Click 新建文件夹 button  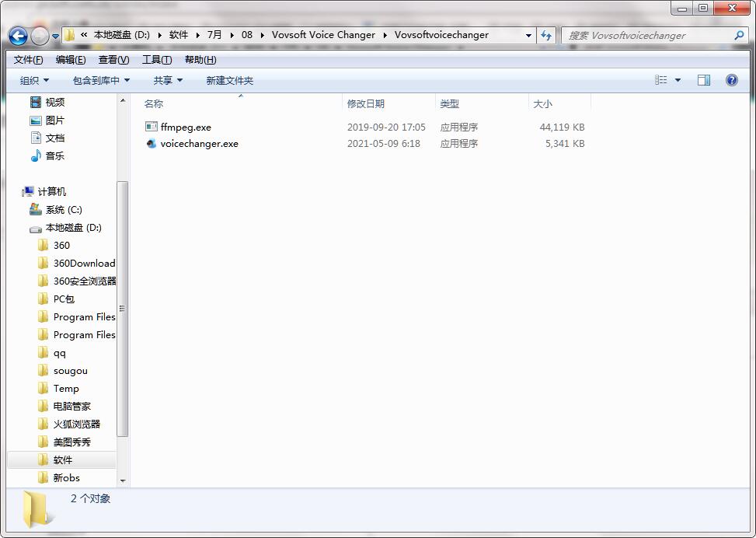(x=229, y=80)
